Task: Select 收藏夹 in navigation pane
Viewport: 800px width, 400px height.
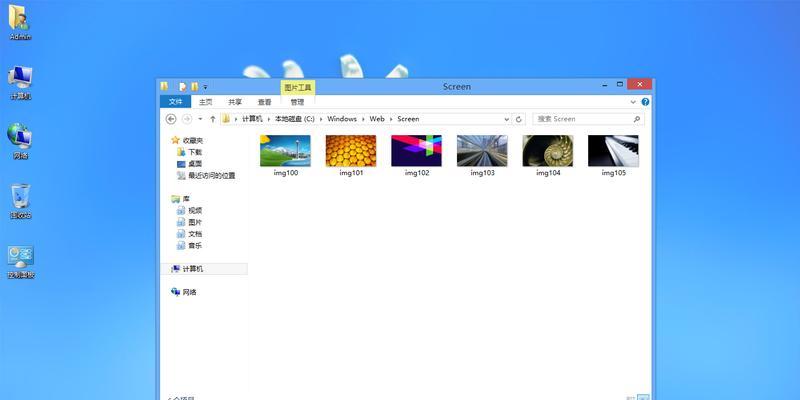Action: 188,140
